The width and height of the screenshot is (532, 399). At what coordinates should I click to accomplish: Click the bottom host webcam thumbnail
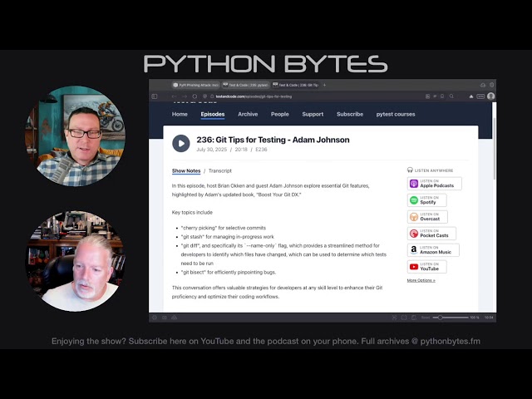tap(76, 261)
